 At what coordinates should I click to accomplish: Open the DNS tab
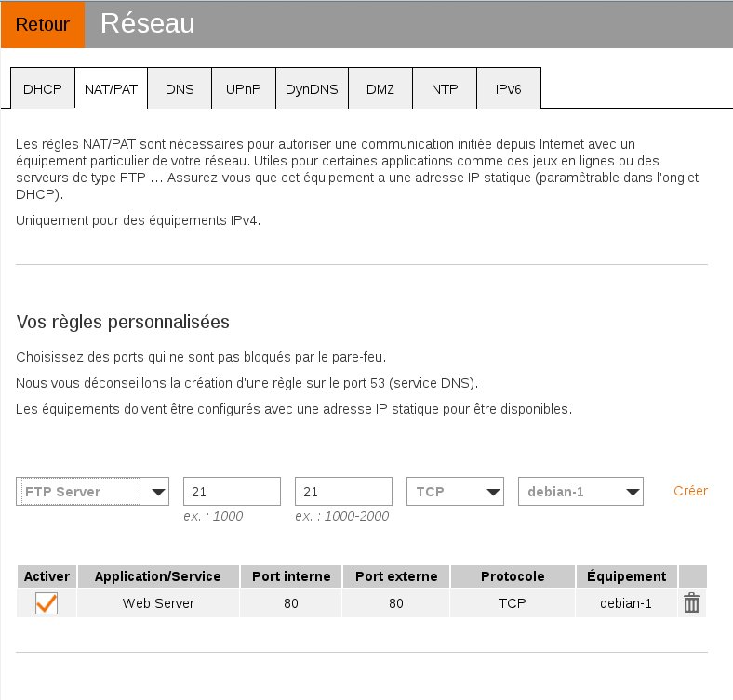tap(180, 89)
